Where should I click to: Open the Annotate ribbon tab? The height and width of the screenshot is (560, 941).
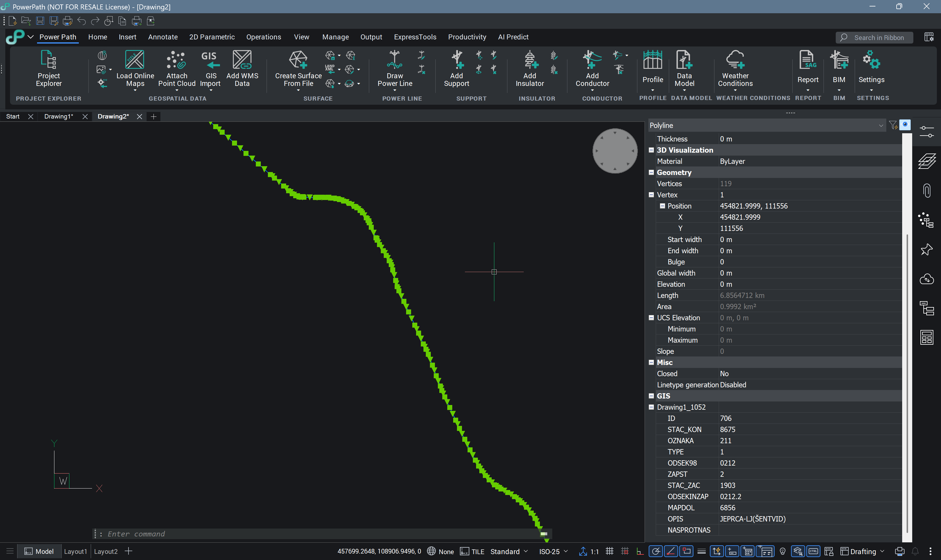(x=163, y=37)
